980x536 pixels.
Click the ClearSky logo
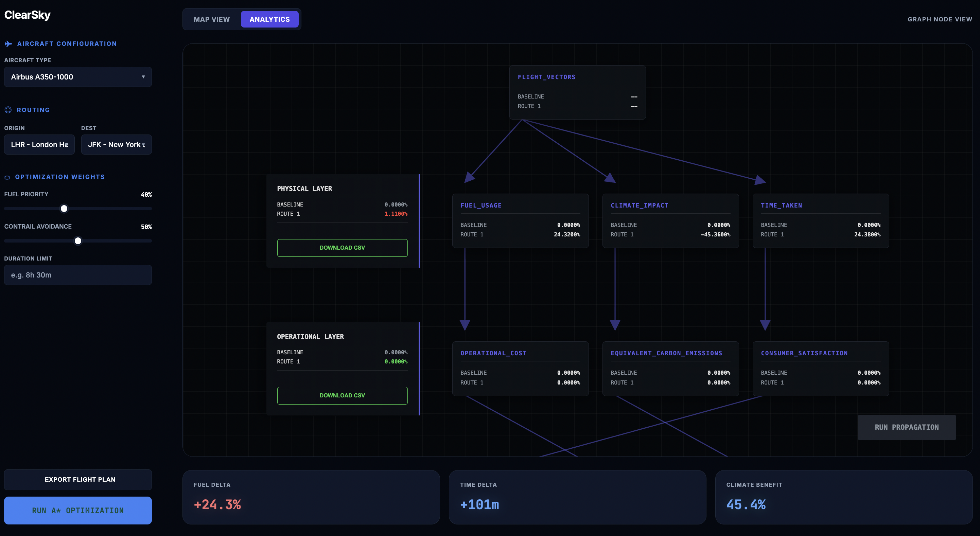[x=28, y=15]
